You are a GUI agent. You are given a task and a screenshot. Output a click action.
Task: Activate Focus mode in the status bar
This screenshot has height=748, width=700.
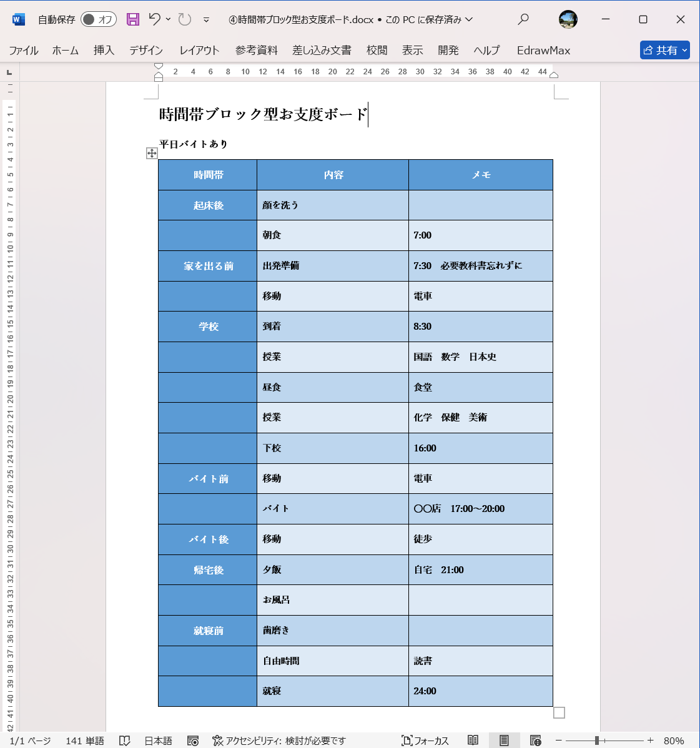coord(425,741)
